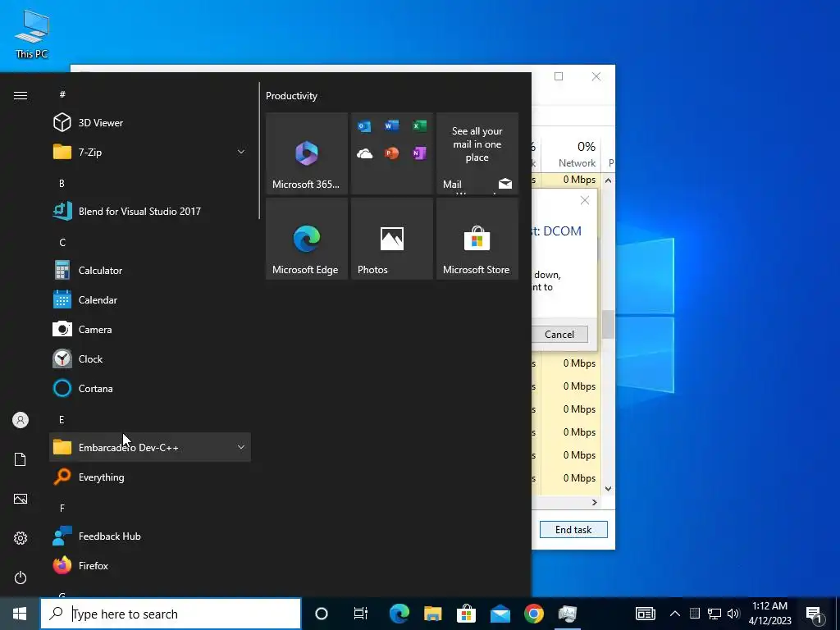Open the Photos tile
This screenshot has width=840, height=630.
pyautogui.click(x=392, y=239)
